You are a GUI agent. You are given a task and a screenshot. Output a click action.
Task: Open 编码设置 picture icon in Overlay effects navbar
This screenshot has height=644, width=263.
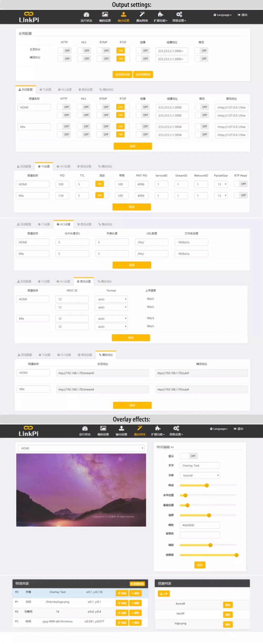point(103,428)
